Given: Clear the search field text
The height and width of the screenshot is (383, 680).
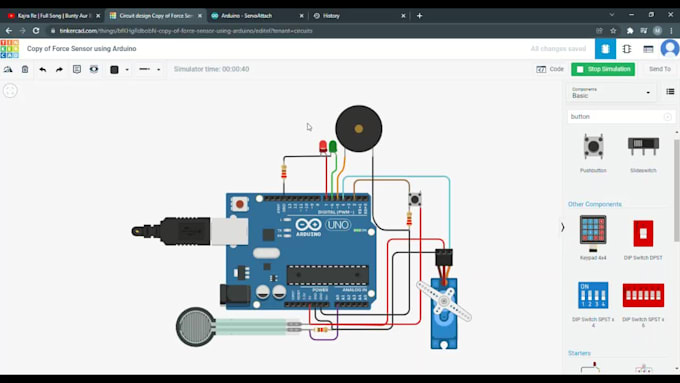Looking at the screenshot, I should click(668, 117).
